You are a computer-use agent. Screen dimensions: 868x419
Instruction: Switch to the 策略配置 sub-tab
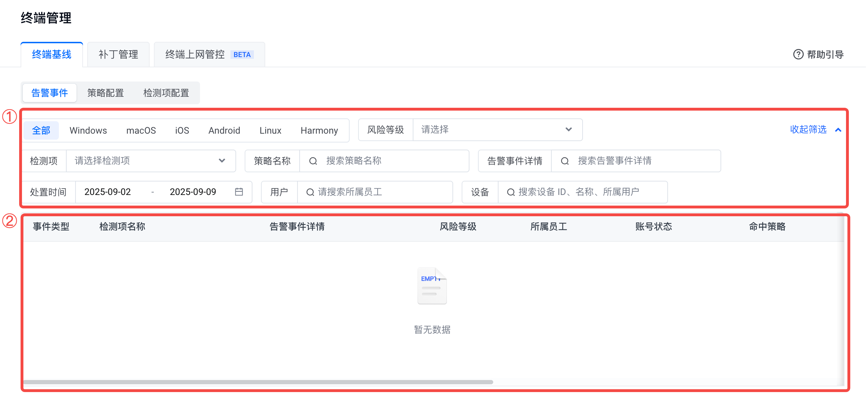click(x=105, y=93)
